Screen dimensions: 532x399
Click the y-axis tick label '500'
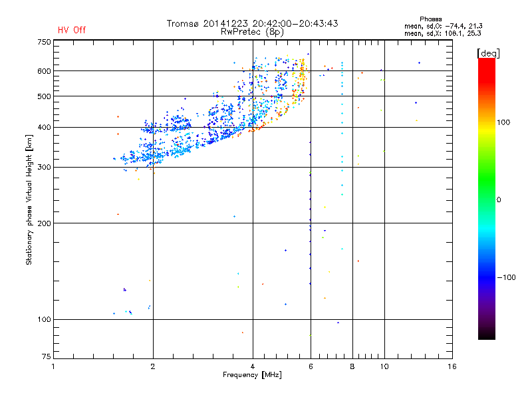coord(44,96)
